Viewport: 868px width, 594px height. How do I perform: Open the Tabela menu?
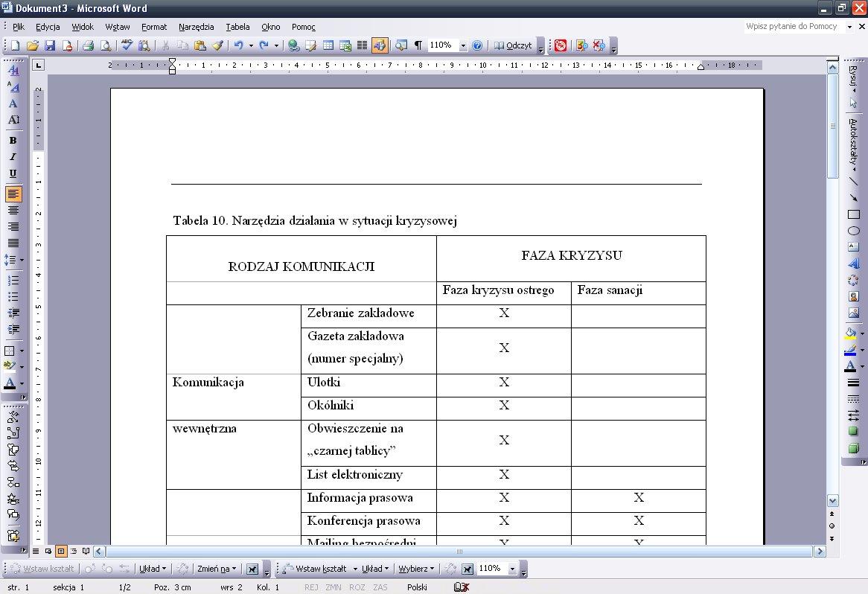pos(237,27)
